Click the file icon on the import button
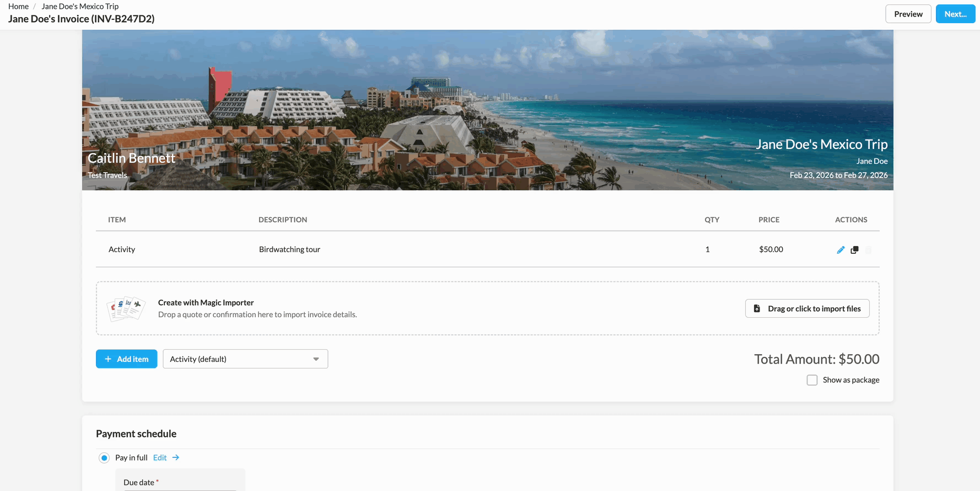 (757, 309)
